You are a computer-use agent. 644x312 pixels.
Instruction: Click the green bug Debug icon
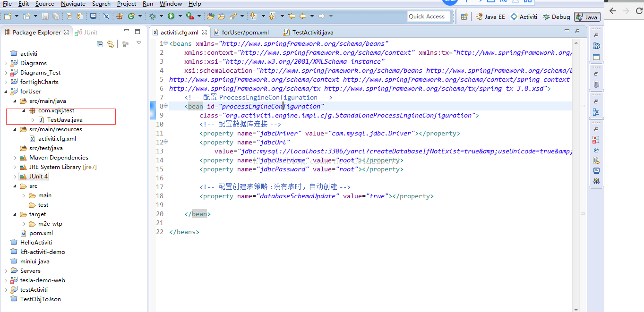pos(152,16)
